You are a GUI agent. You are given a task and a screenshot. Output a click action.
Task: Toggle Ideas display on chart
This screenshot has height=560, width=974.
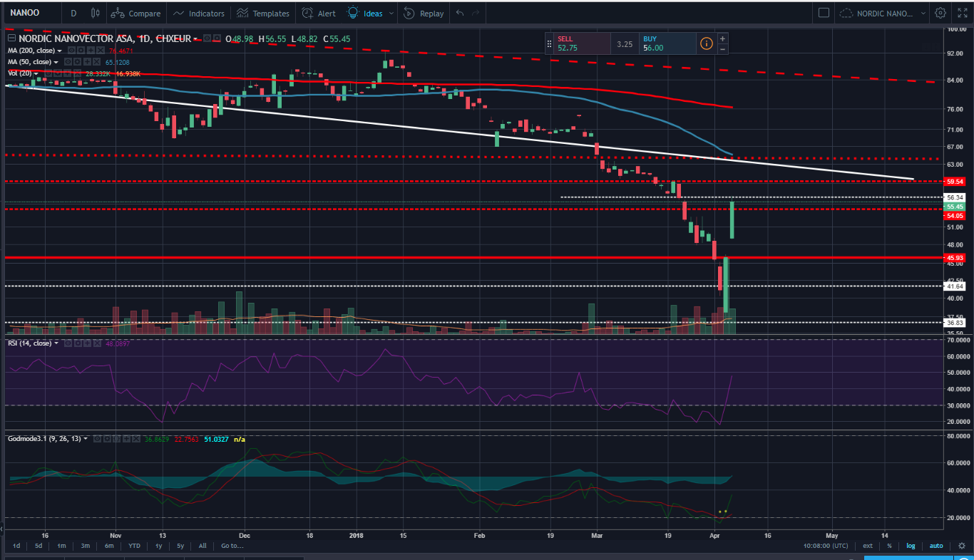(x=366, y=13)
